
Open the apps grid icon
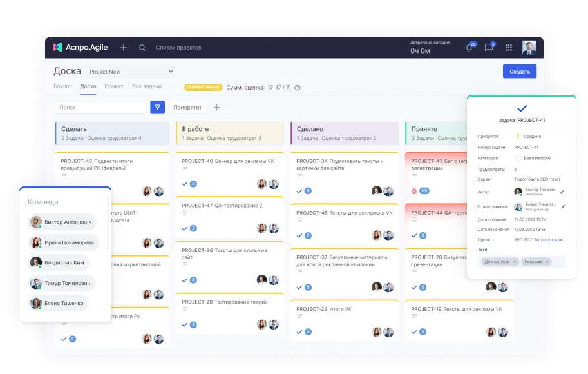[509, 48]
